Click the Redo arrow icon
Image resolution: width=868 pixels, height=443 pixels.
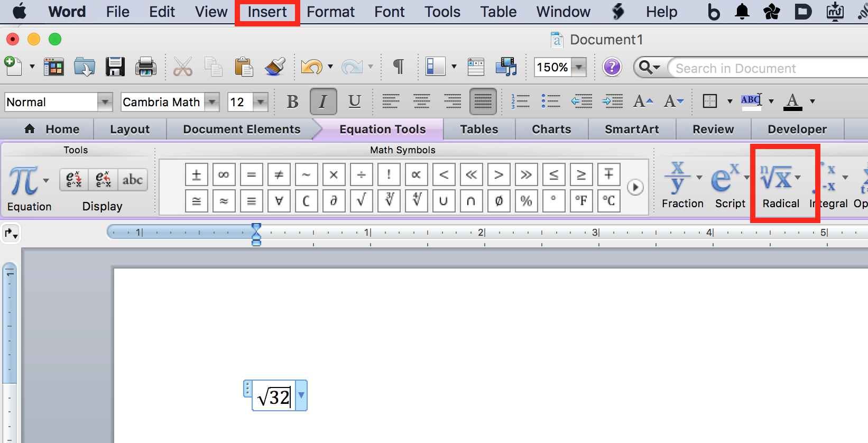coord(352,67)
